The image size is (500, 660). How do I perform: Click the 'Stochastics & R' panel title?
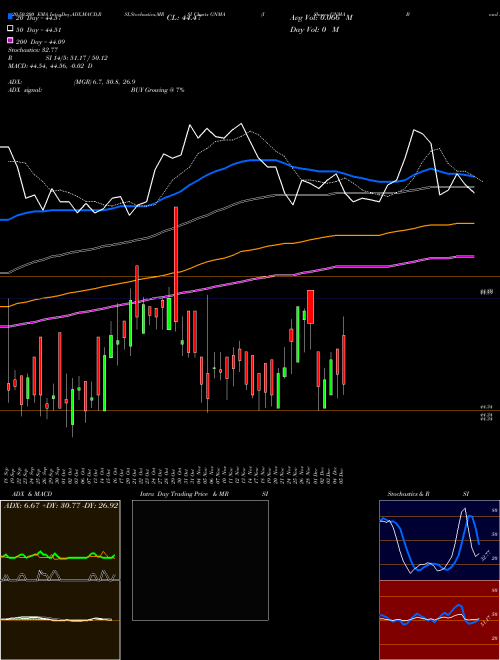[408, 494]
